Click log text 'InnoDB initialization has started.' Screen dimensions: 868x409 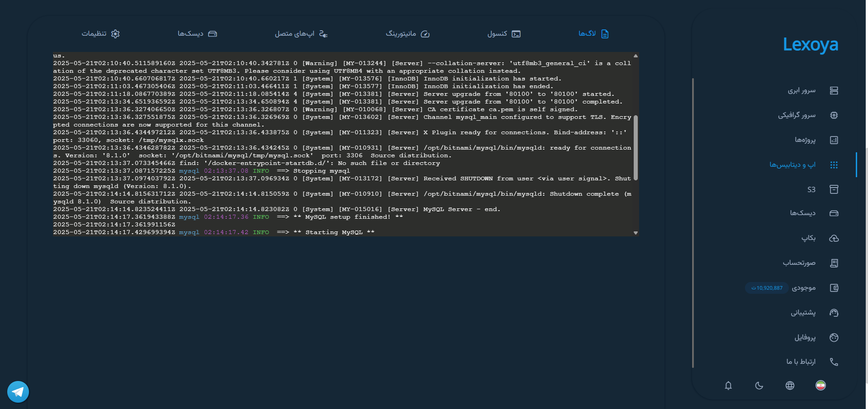[493, 79]
